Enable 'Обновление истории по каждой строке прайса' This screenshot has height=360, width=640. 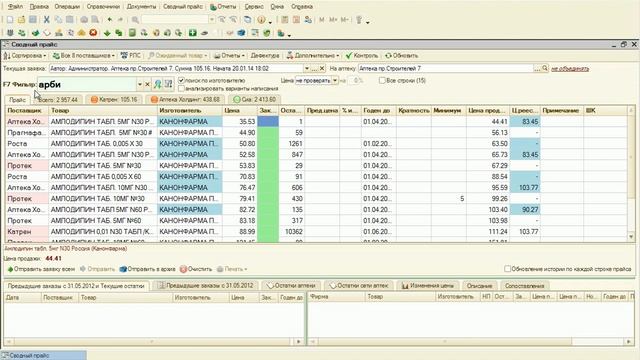click(x=507, y=269)
